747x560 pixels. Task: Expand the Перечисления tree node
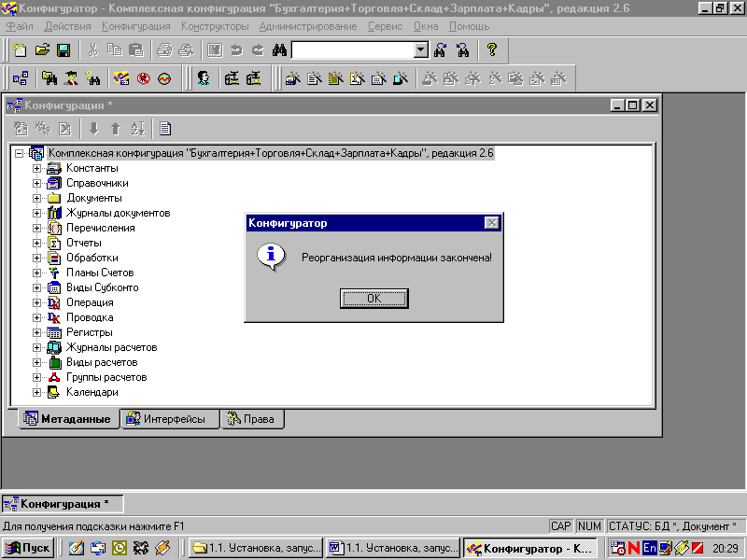(x=36, y=228)
